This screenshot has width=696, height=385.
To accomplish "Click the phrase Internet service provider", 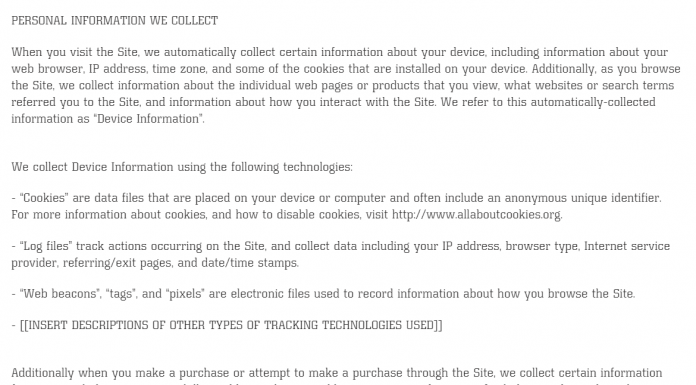I will pyautogui.click(x=340, y=254).
